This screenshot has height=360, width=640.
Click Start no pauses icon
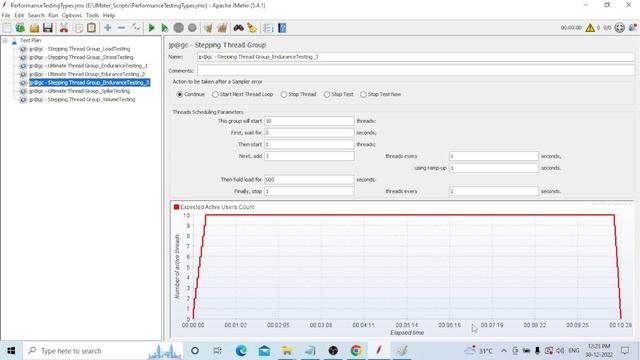[164, 28]
